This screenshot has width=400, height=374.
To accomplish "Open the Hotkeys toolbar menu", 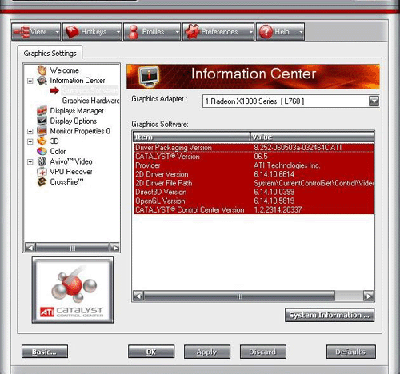I will (92, 32).
